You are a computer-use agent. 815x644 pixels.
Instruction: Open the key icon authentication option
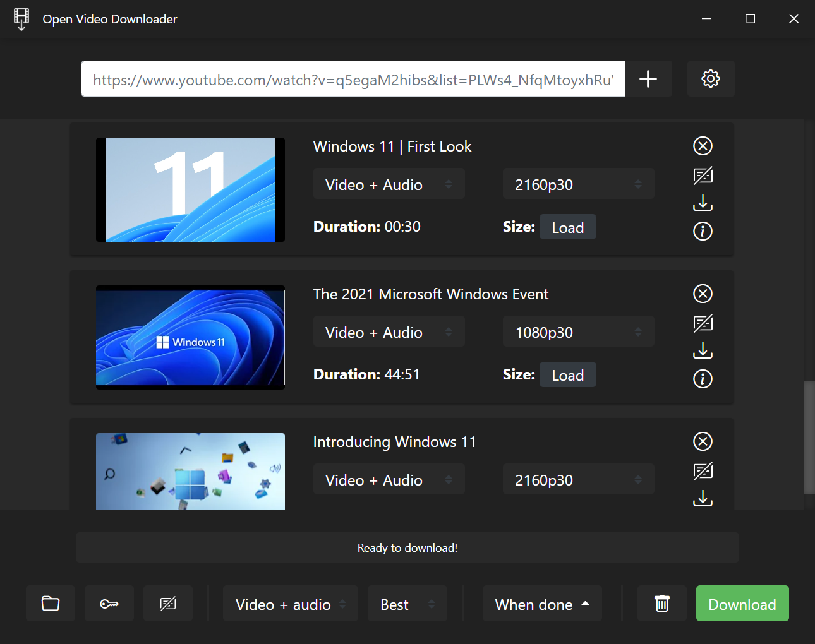(109, 604)
